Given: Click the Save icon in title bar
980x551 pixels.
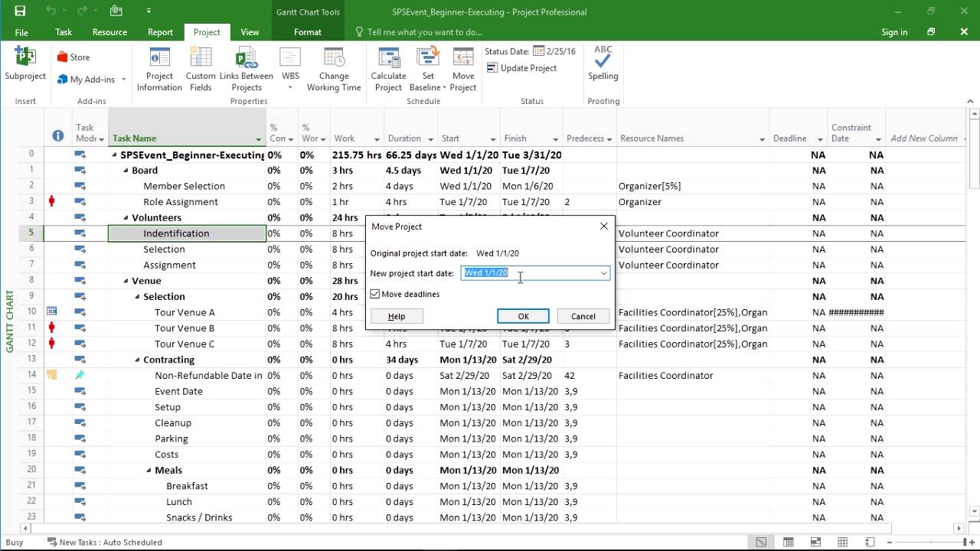Looking at the screenshot, I should (20, 11).
